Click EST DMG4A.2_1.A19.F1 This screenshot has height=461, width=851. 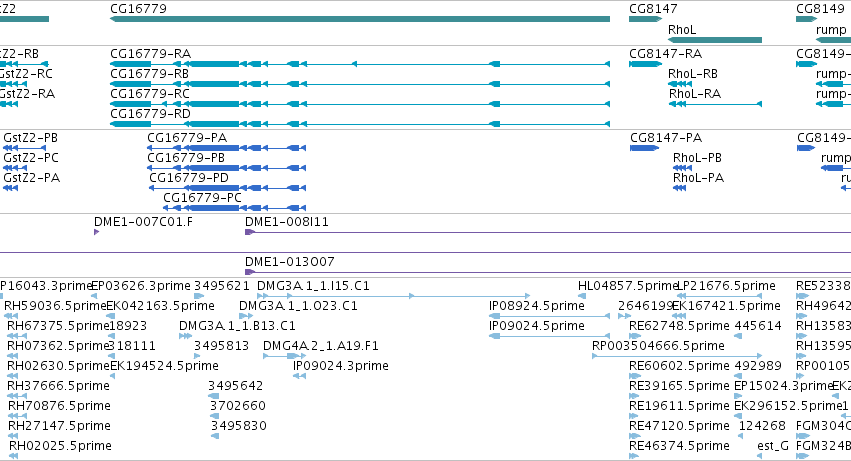point(321,346)
